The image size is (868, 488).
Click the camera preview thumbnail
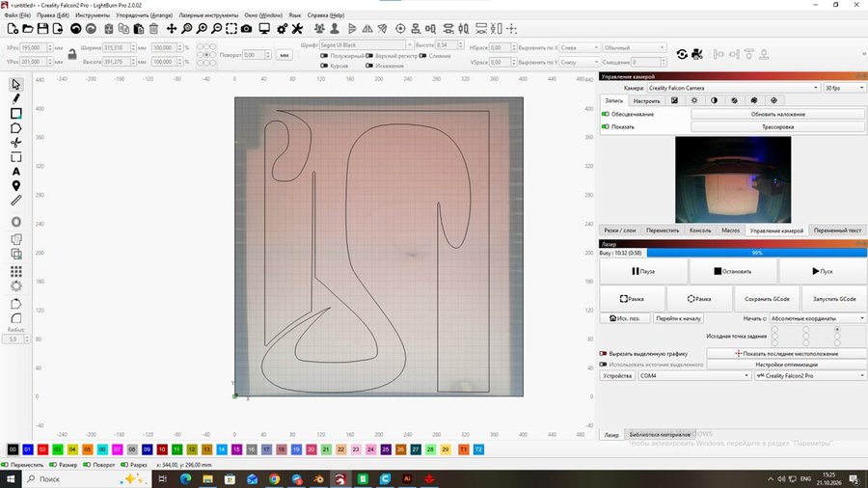pos(733,179)
